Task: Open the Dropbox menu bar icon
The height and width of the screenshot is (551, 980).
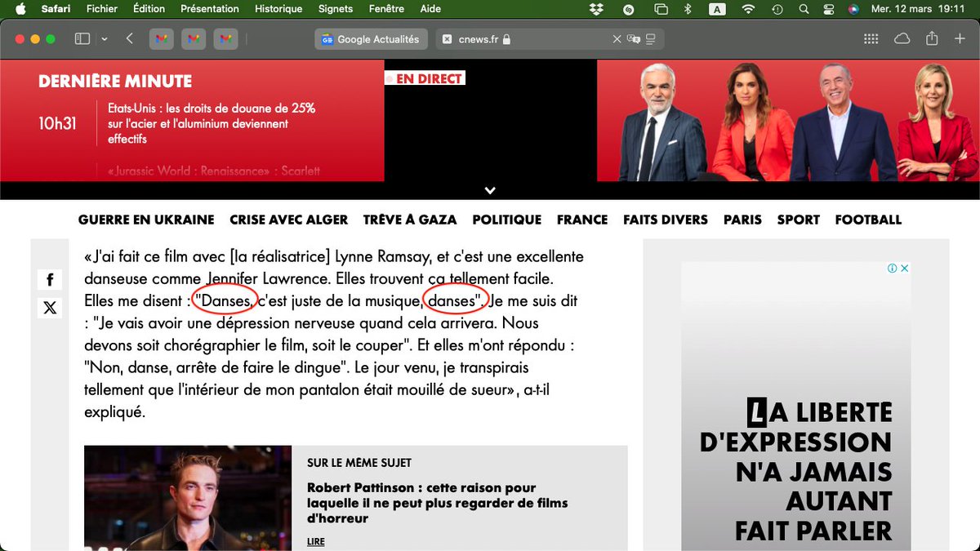Action: [x=596, y=9]
